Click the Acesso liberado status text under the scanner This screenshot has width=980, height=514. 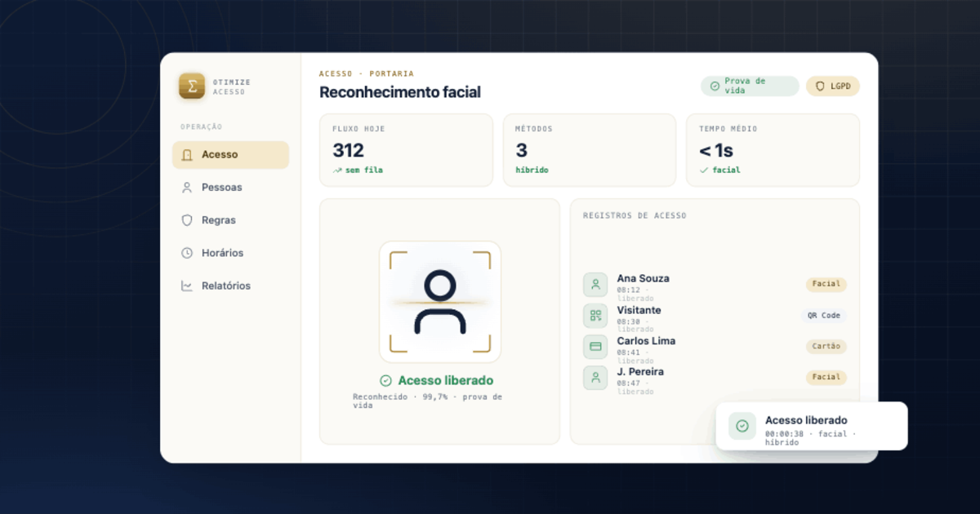446,381
